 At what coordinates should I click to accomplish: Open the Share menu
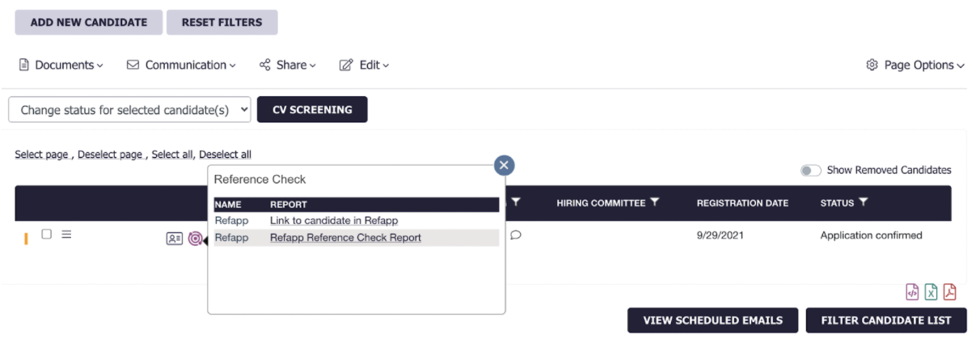tap(288, 66)
